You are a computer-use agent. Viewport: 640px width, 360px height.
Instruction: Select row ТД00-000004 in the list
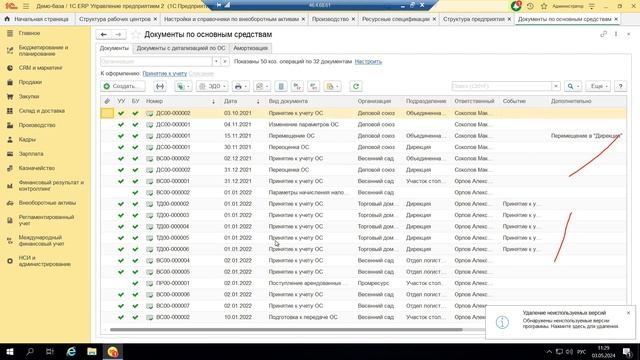click(x=363, y=226)
